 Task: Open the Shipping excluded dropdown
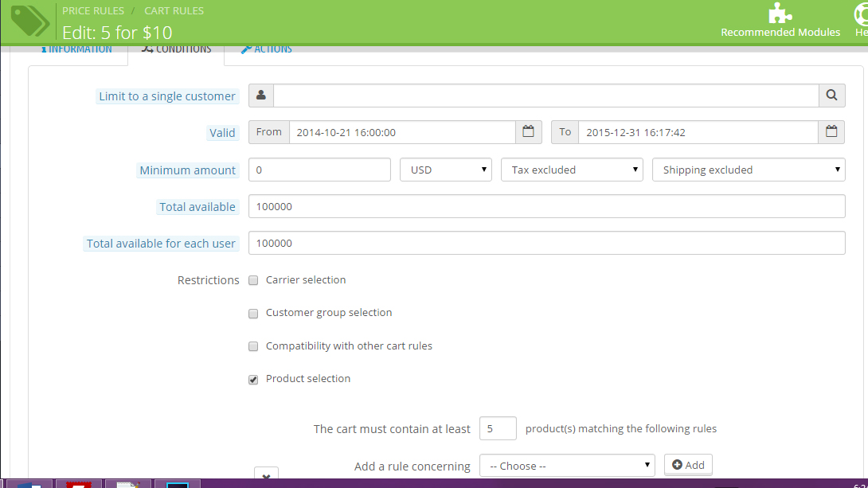click(x=749, y=170)
